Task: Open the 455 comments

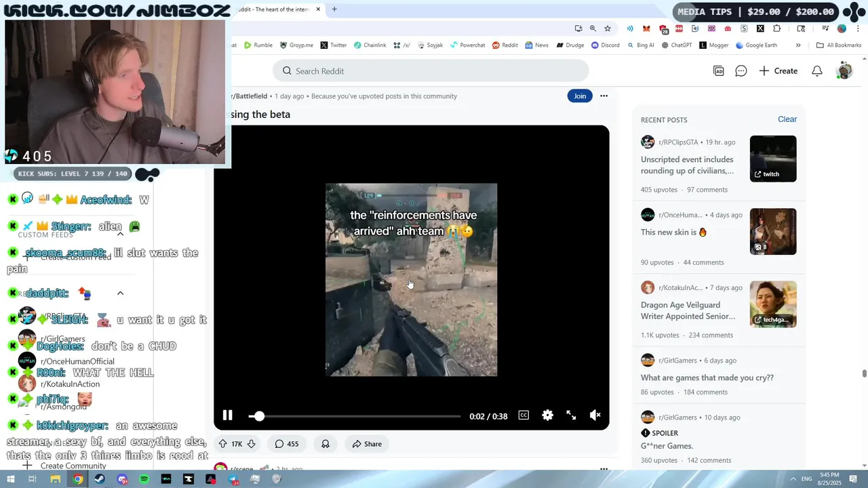Action: [286, 444]
